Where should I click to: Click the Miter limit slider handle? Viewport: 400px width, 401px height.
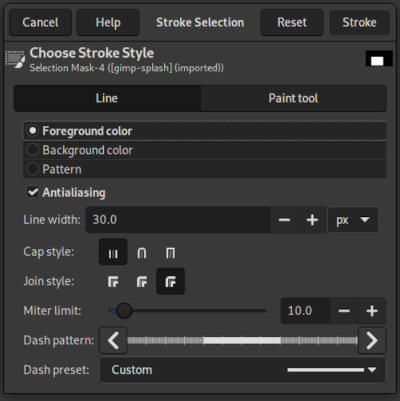(124, 311)
